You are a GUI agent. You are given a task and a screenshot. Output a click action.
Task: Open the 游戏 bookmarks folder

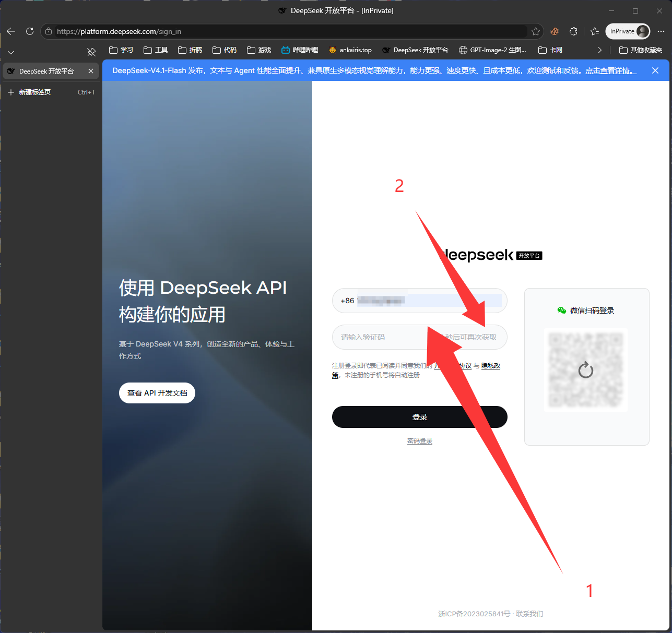[259, 50]
